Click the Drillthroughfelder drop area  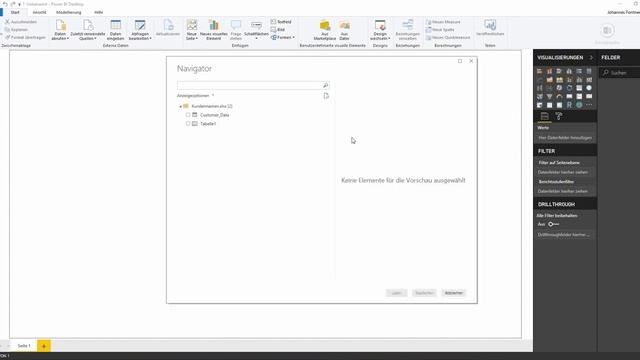[565, 235]
